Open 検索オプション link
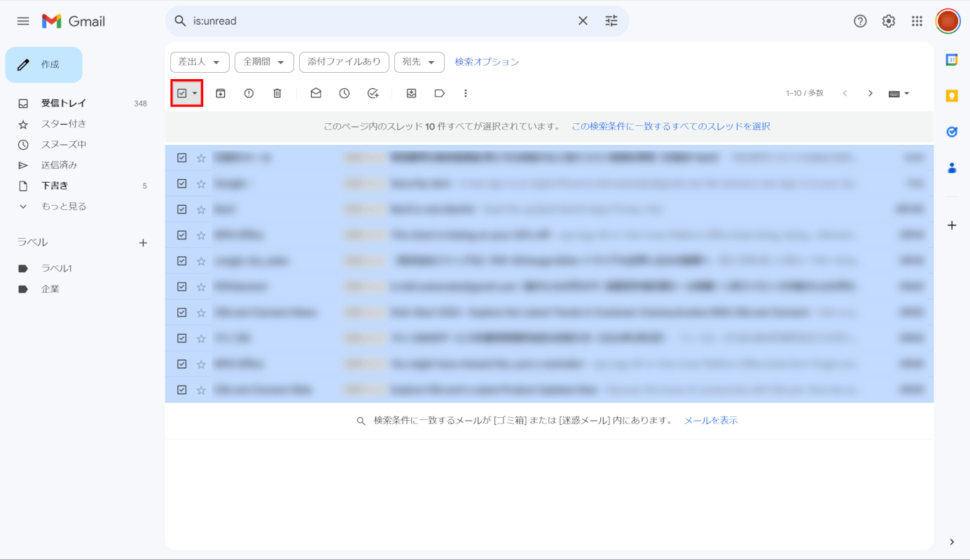Viewport: 970px width, 560px height. coord(487,62)
